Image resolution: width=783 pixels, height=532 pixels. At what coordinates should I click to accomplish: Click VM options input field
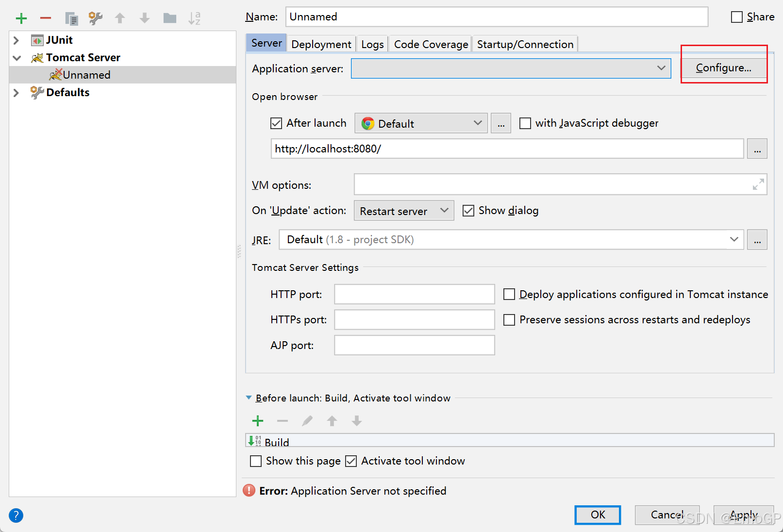tap(560, 184)
